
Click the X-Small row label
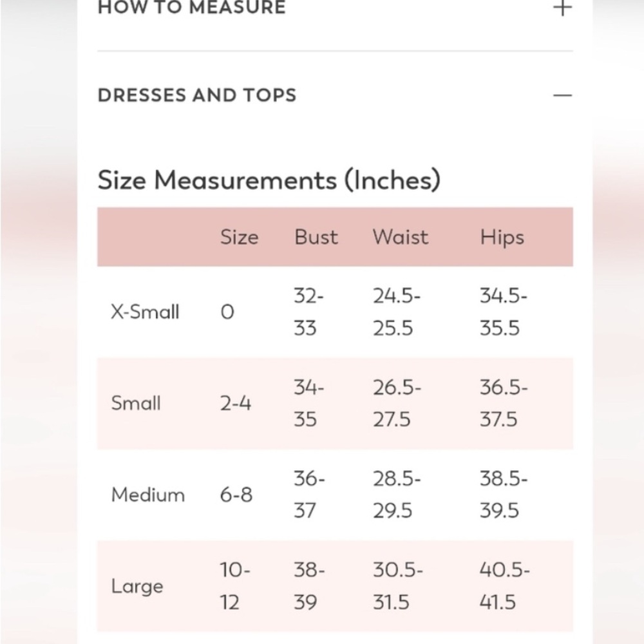point(145,312)
